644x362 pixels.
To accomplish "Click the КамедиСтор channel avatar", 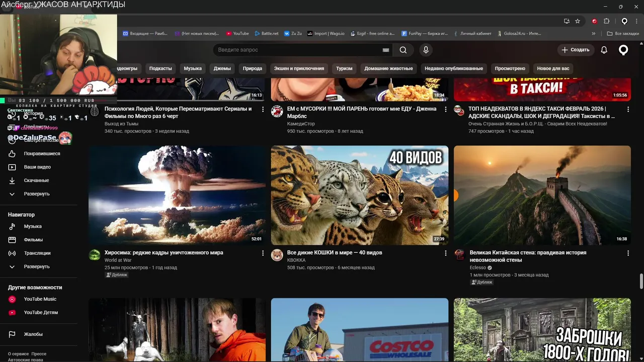I will tap(277, 111).
